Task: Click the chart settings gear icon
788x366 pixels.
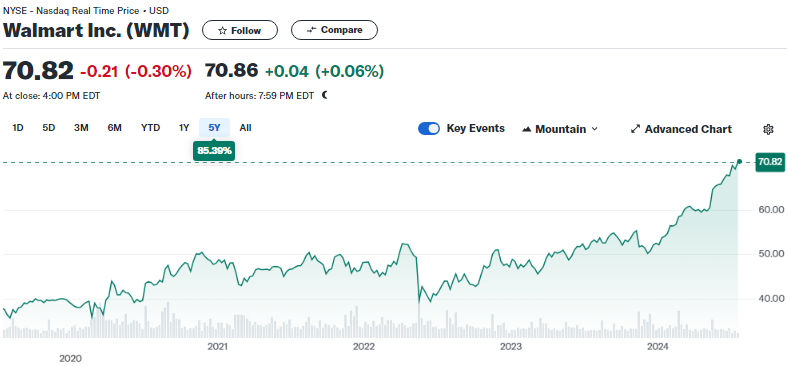Action: (768, 129)
